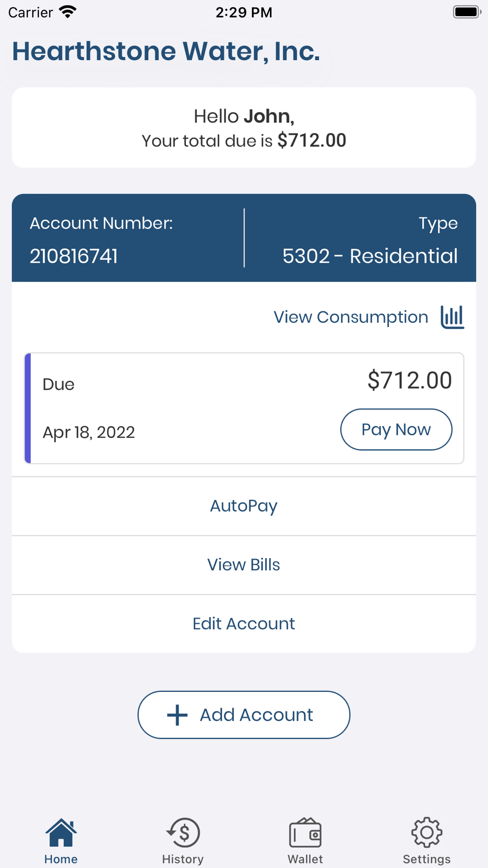Screen dimensions: 488x868
Task: Open View Bills
Action: pyautogui.click(x=244, y=565)
